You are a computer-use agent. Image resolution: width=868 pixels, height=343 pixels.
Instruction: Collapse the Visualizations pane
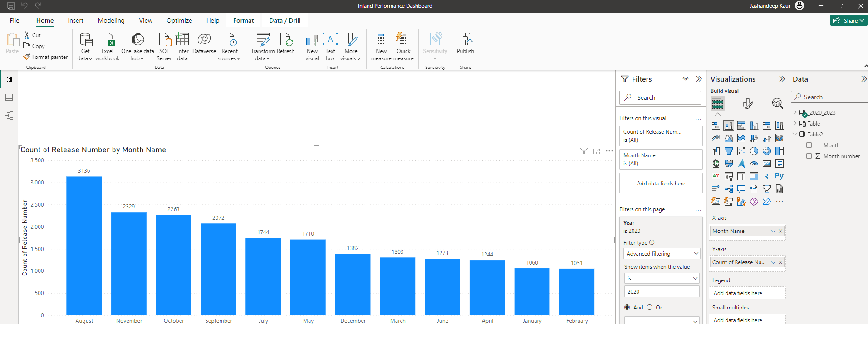pos(782,79)
